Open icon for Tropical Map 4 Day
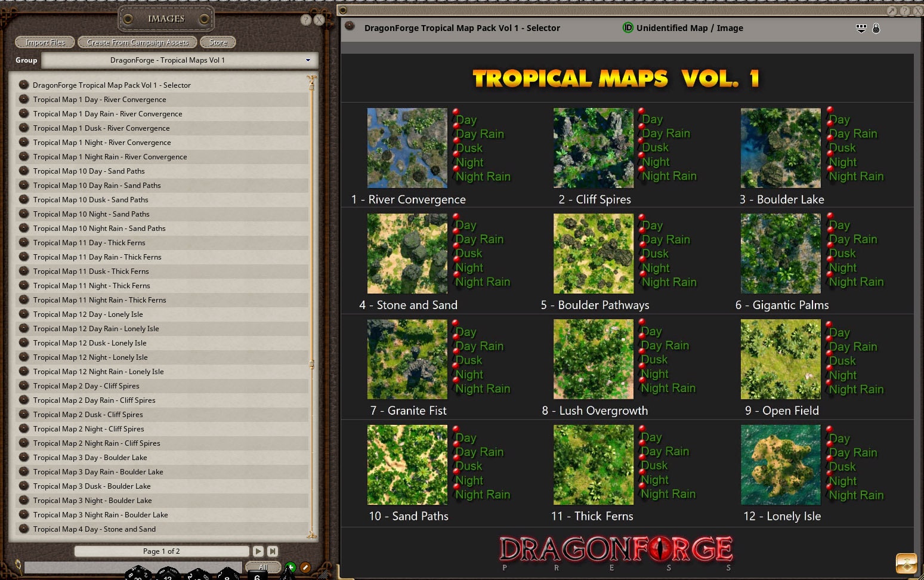Viewport: 924px width, 580px height. pyautogui.click(x=24, y=529)
